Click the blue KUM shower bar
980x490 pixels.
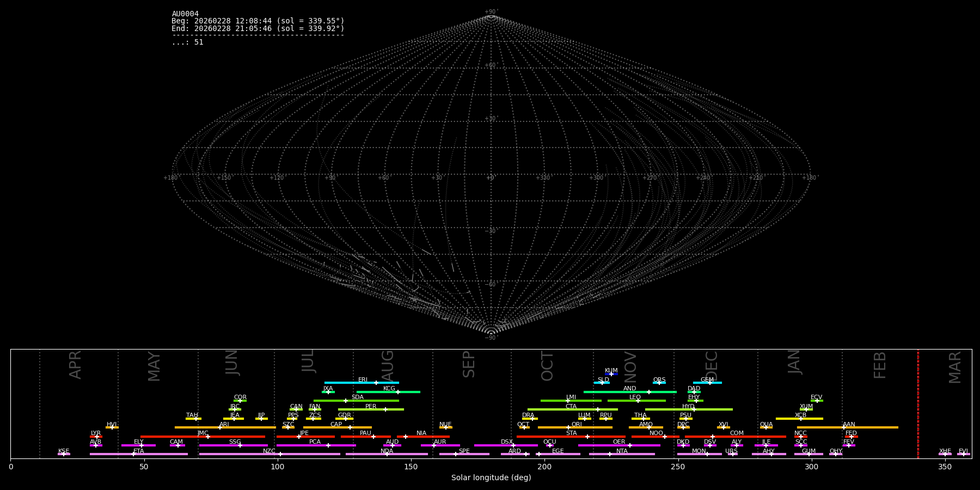click(x=611, y=374)
